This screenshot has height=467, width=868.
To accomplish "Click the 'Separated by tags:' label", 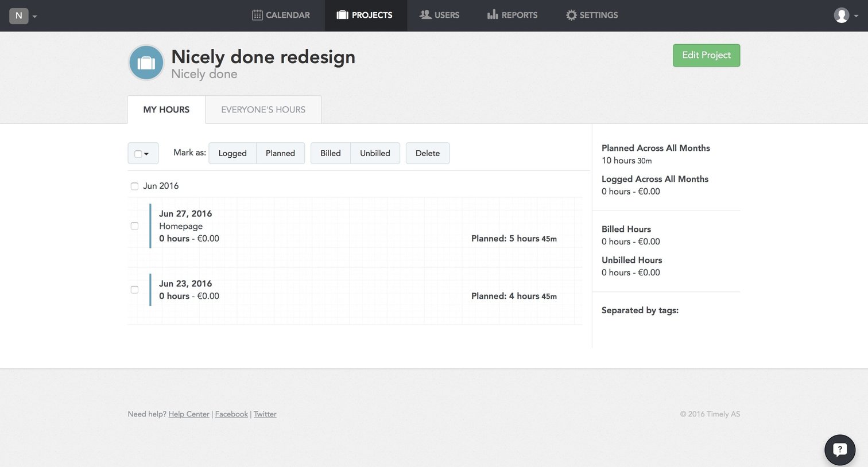I will click(x=640, y=310).
